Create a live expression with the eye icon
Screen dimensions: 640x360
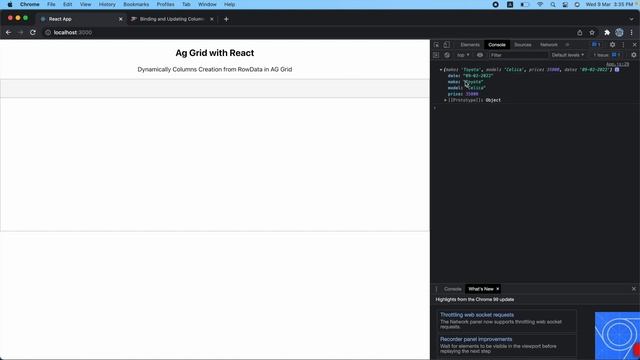(x=480, y=55)
